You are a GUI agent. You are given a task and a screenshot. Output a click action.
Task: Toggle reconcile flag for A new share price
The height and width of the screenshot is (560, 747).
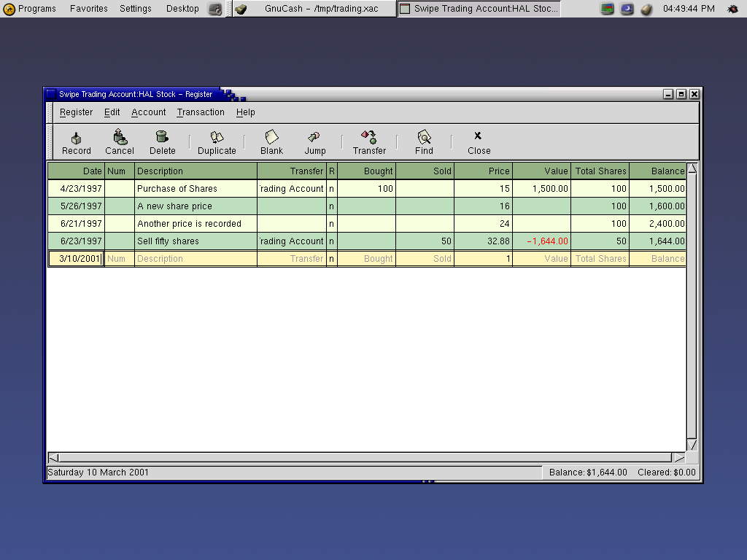point(332,206)
